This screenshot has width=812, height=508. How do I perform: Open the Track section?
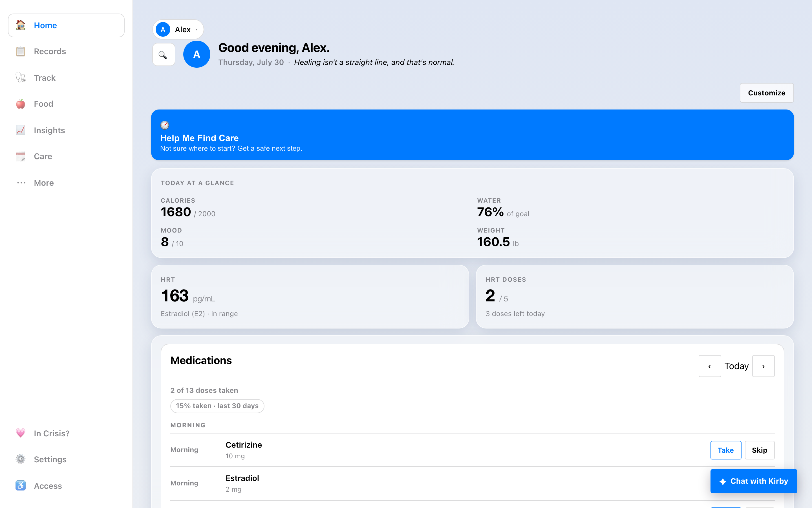click(66, 78)
